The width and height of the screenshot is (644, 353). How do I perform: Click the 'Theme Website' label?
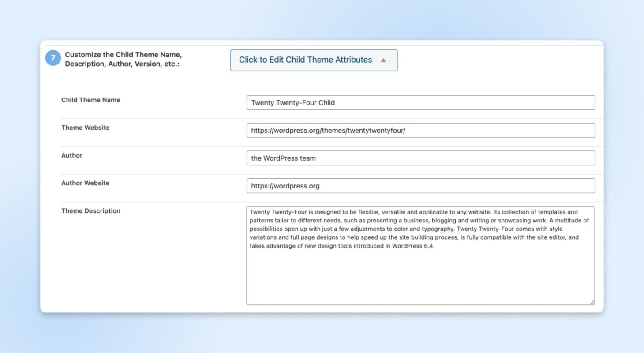tap(85, 128)
